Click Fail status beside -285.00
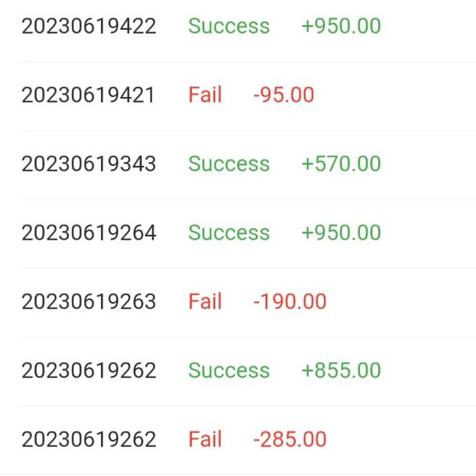Image resolution: width=476 pixels, height=476 pixels. coord(205,439)
